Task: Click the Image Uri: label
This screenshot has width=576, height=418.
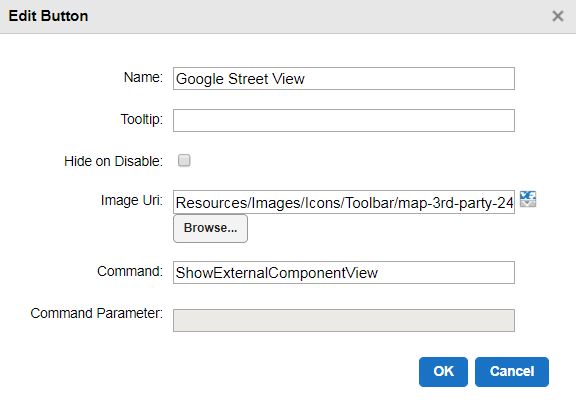Action: [x=132, y=201]
